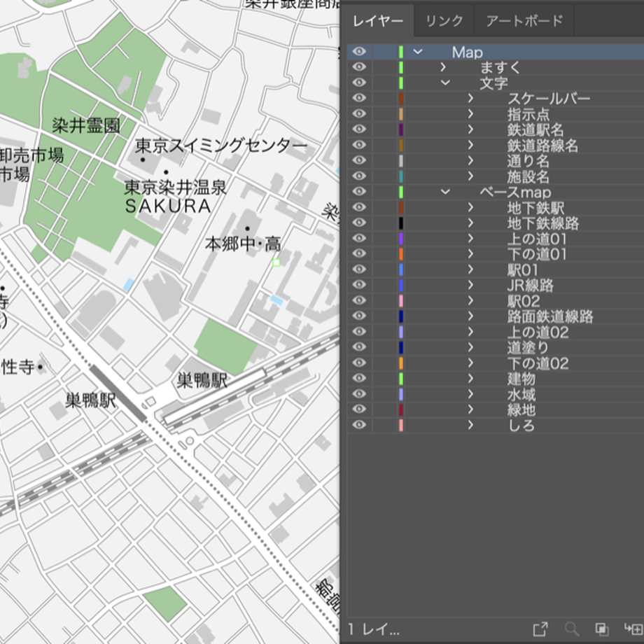Expand the 鉄道路線名 layer

coord(470,145)
